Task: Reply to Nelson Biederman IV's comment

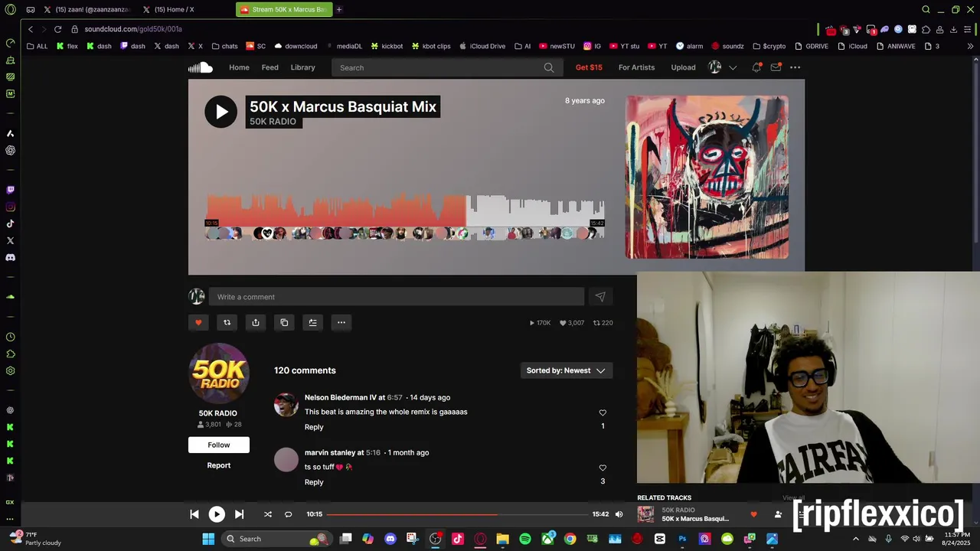Action: coord(314,427)
